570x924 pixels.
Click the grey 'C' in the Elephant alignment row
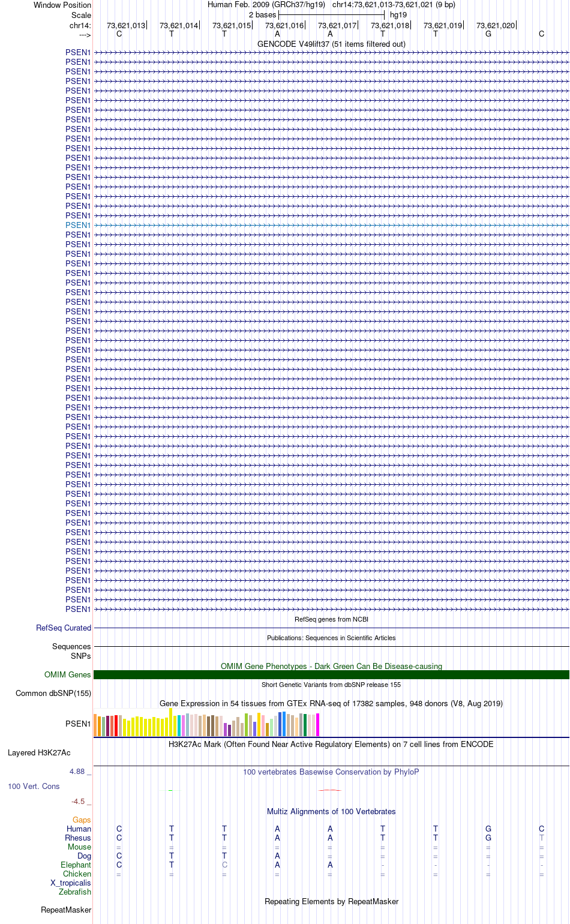point(224,865)
